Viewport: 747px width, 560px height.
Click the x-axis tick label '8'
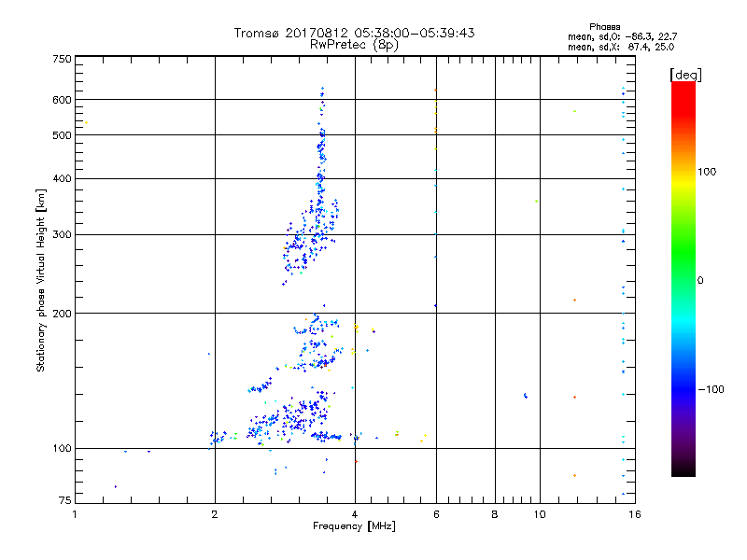[495, 514]
